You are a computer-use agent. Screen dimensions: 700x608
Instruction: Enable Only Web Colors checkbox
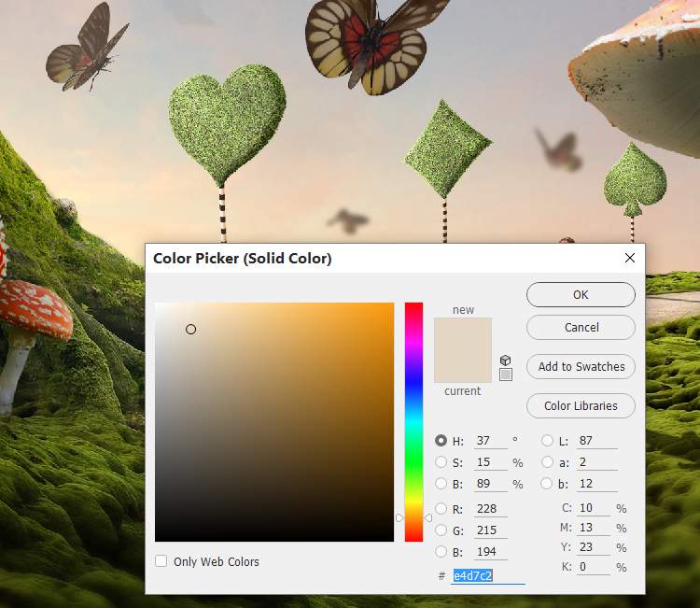click(x=161, y=561)
